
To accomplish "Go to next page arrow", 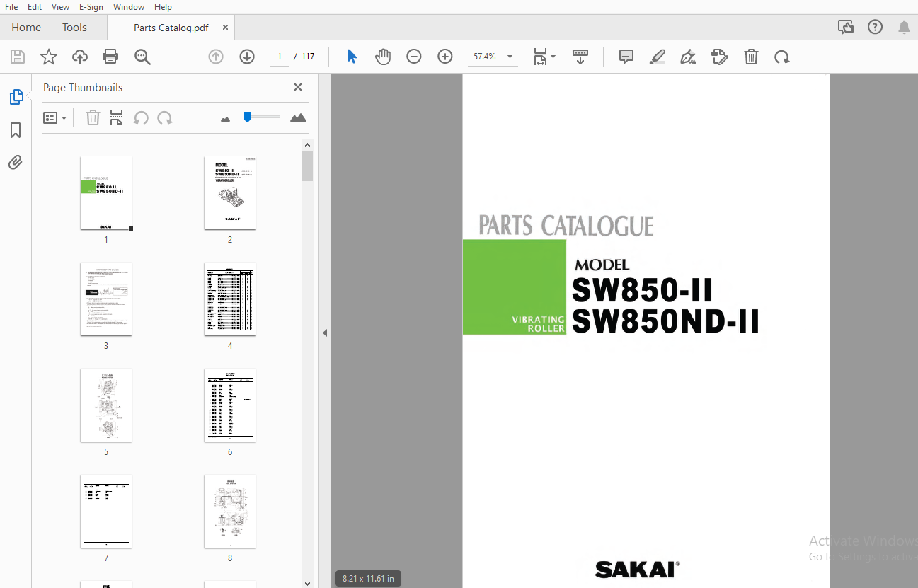I will click(247, 57).
